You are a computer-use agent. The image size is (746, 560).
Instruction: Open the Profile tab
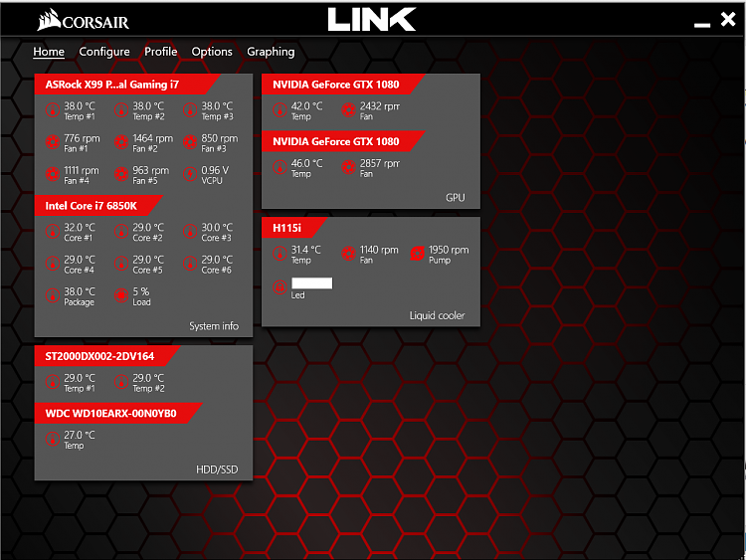(161, 52)
